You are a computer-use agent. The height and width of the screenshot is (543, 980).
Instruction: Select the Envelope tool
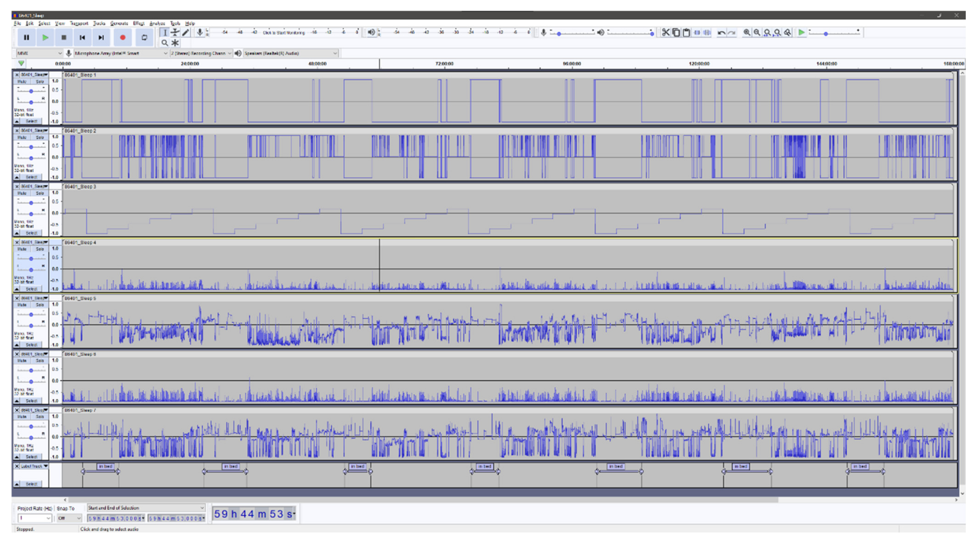coord(175,33)
